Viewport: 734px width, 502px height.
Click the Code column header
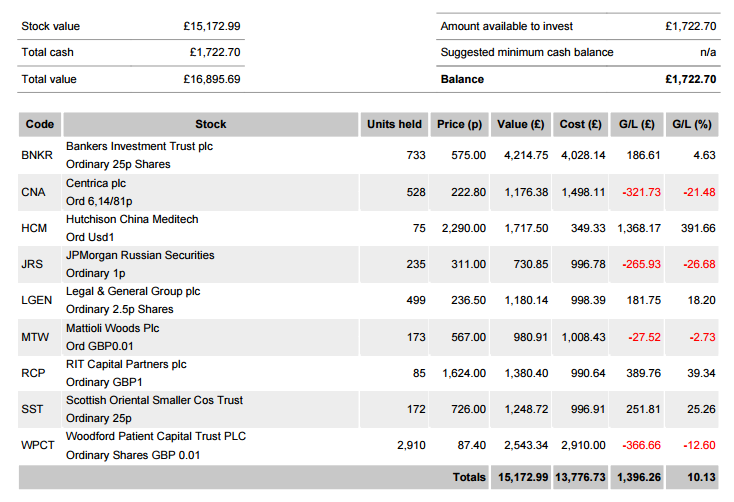pos(40,124)
